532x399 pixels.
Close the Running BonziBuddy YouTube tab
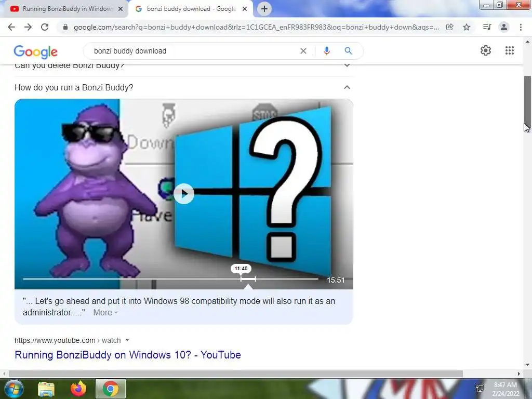click(121, 9)
